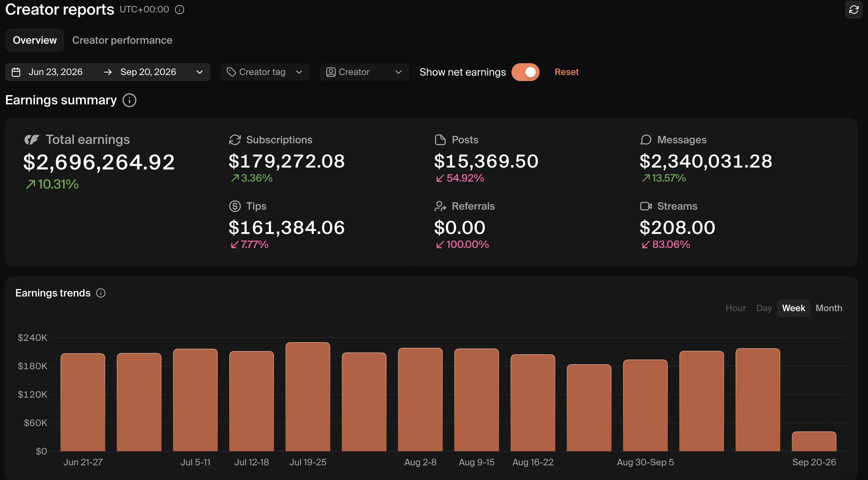
Task: Click the Reset filters link
Action: pyautogui.click(x=566, y=72)
